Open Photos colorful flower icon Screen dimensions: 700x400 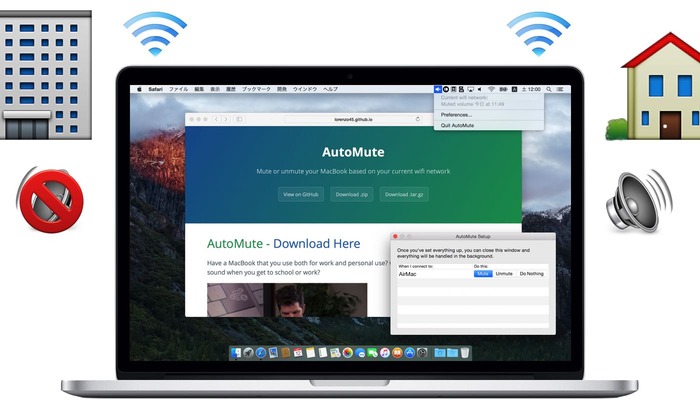[x=348, y=353]
